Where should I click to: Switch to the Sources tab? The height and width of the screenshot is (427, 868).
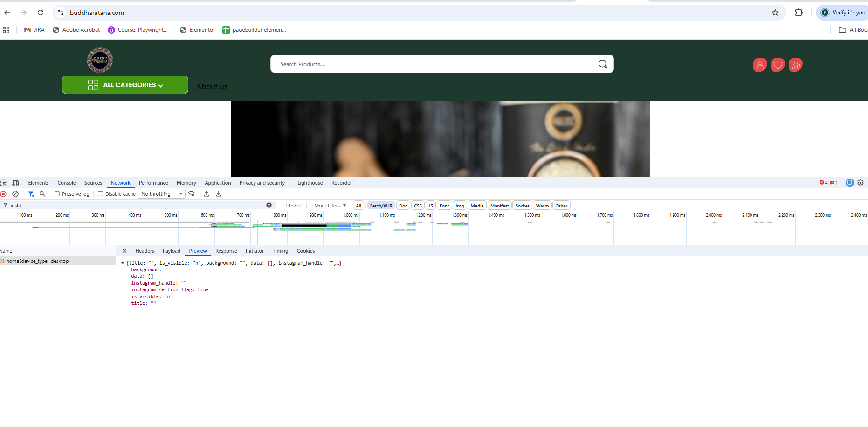coord(93,183)
